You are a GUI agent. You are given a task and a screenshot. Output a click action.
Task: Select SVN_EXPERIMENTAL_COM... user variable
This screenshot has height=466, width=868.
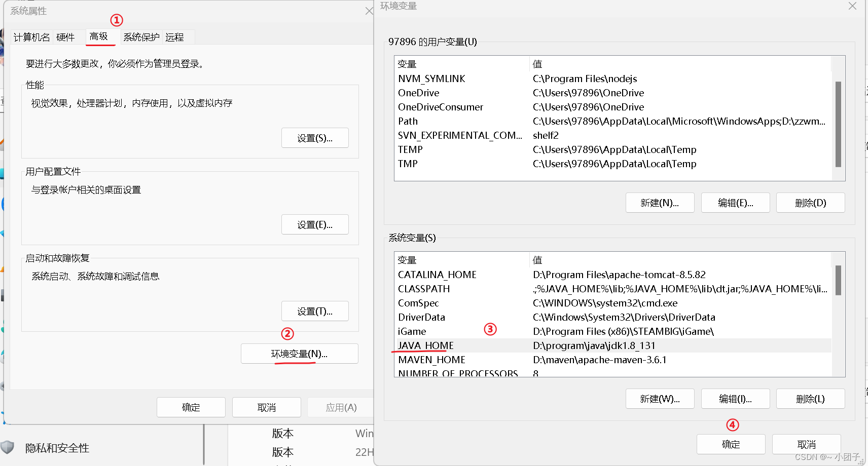point(613,135)
